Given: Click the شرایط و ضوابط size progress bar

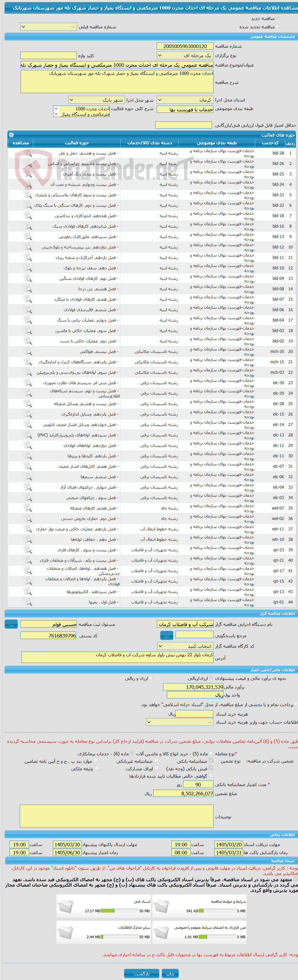Looking at the screenshot, I should point(217,911).
